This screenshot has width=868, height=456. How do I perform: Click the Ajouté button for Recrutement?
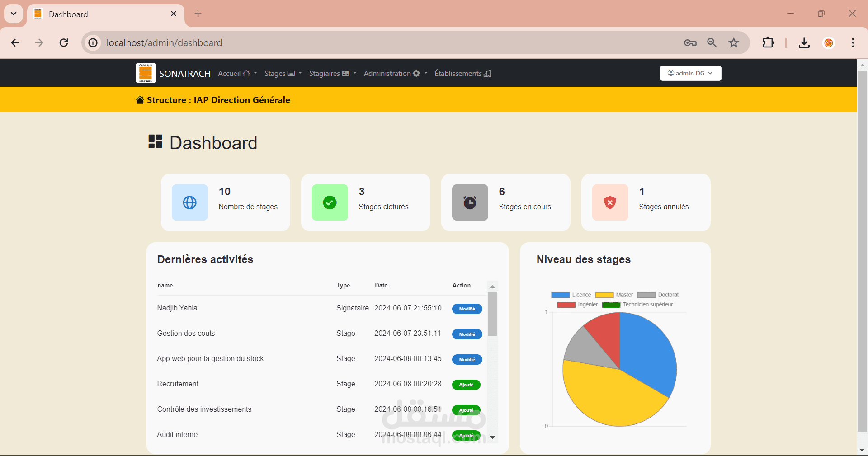coord(466,385)
